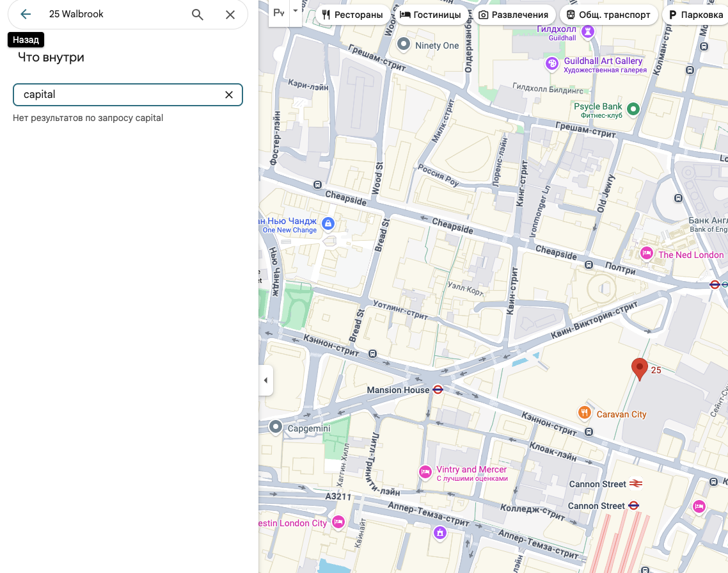Click the Vintry and Mercer hotel marker
Viewport: 728px width, 573px height.
pos(425,472)
